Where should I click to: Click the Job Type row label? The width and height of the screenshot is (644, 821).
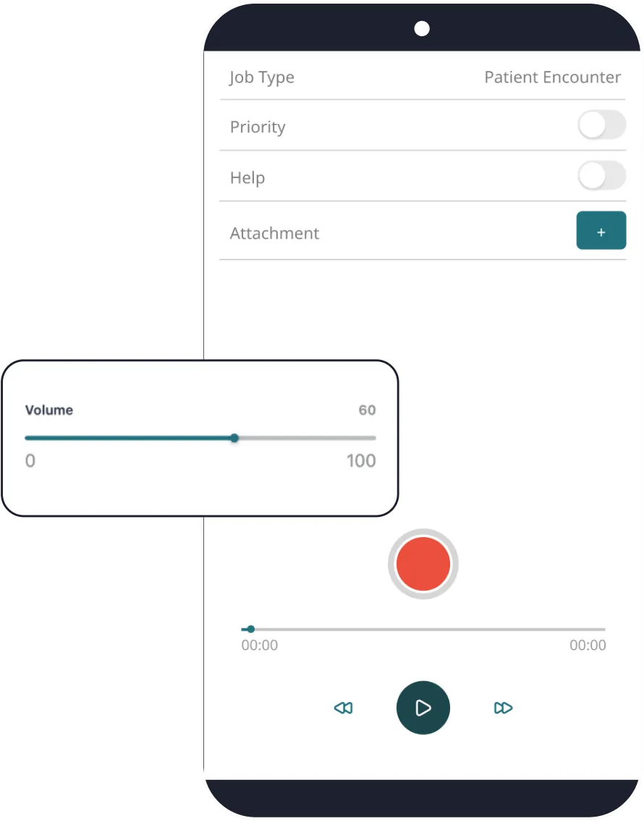pyautogui.click(x=261, y=77)
